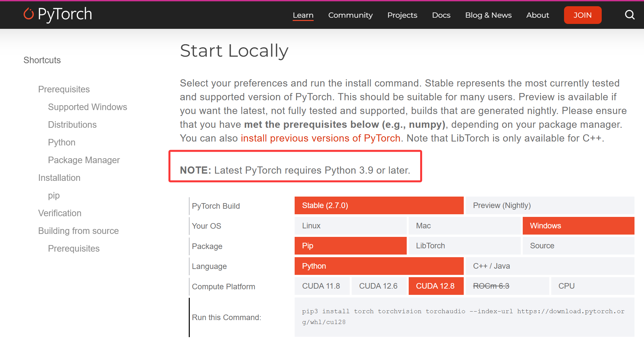
Task: Select Stable (2.7.0) build option
Action: point(379,205)
